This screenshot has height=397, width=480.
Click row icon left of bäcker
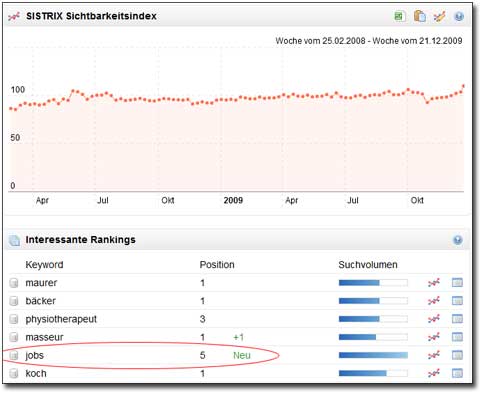tap(14, 301)
